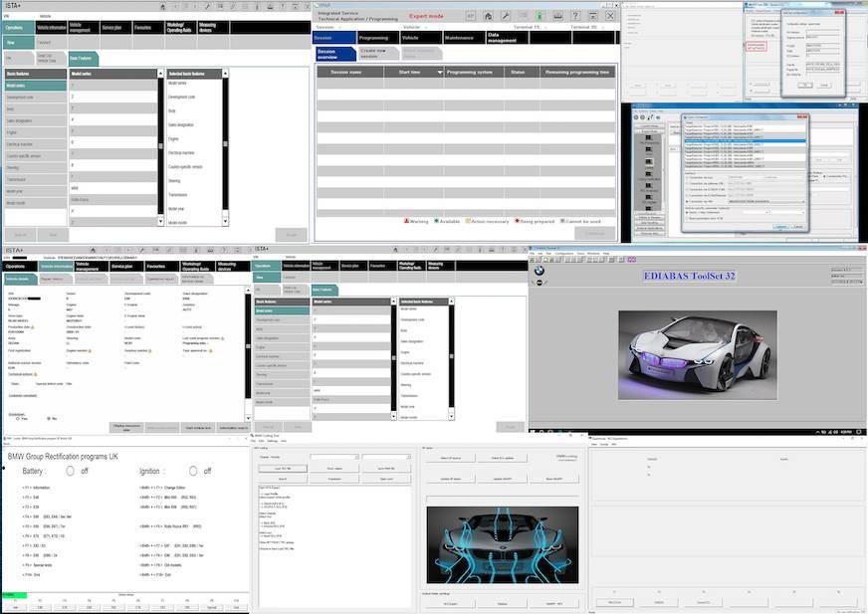Image resolution: width=868 pixels, height=614 pixels.
Task: Click Start vehicle test button in ISTA+
Action: click(x=198, y=428)
